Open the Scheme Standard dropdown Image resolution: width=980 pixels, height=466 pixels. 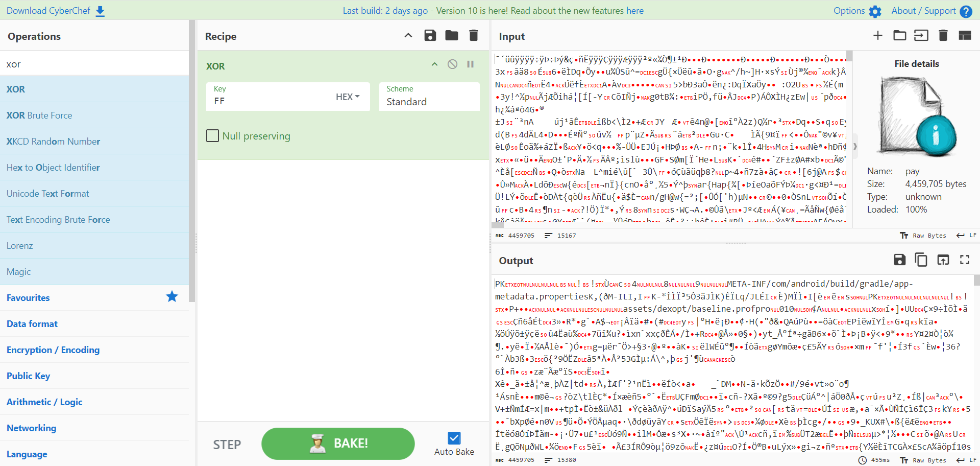429,97
